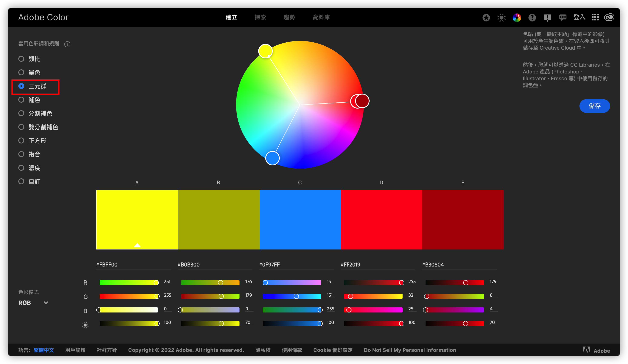Select the 複合 harmony rule
The image size is (628, 364).
pyautogui.click(x=29, y=154)
